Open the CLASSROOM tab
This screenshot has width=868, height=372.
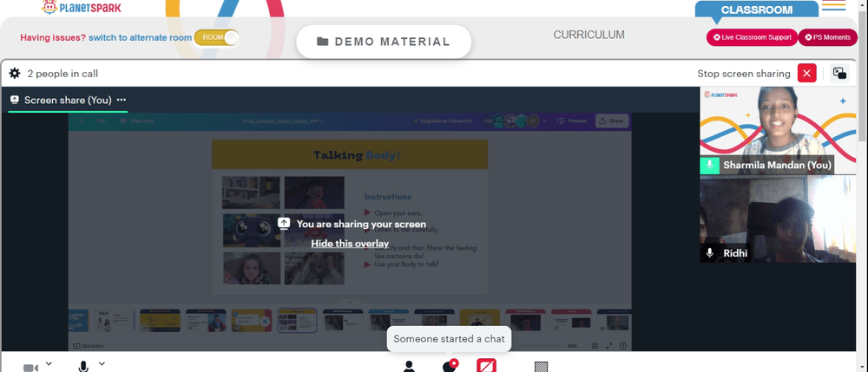pyautogui.click(x=757, y=10)
